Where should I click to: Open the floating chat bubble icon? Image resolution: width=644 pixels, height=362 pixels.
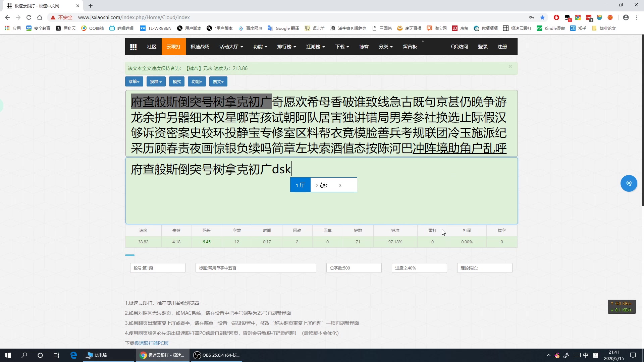coord(629,183)
